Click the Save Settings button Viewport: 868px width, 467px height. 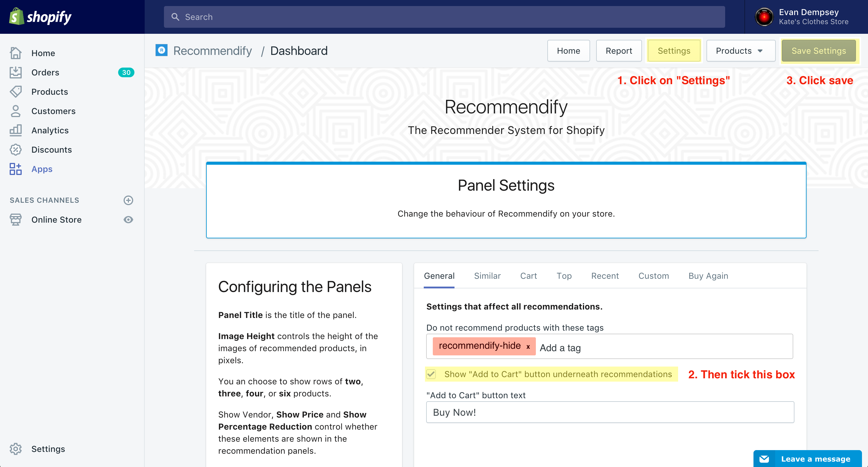819,51
